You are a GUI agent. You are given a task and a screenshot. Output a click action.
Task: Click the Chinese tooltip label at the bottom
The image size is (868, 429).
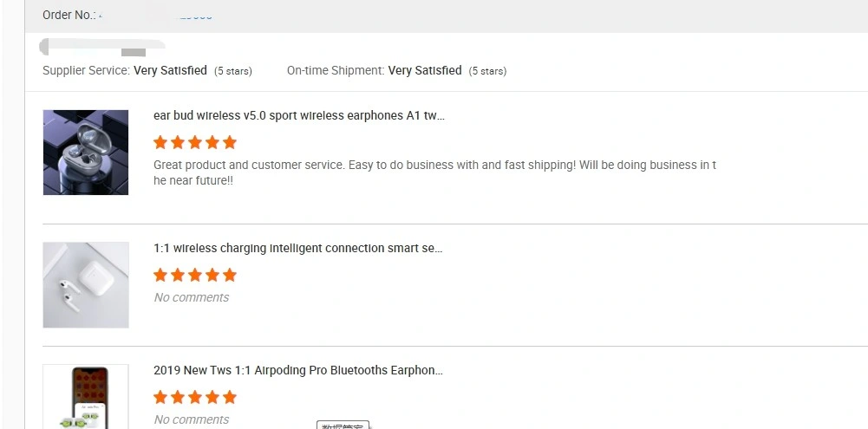343,426
